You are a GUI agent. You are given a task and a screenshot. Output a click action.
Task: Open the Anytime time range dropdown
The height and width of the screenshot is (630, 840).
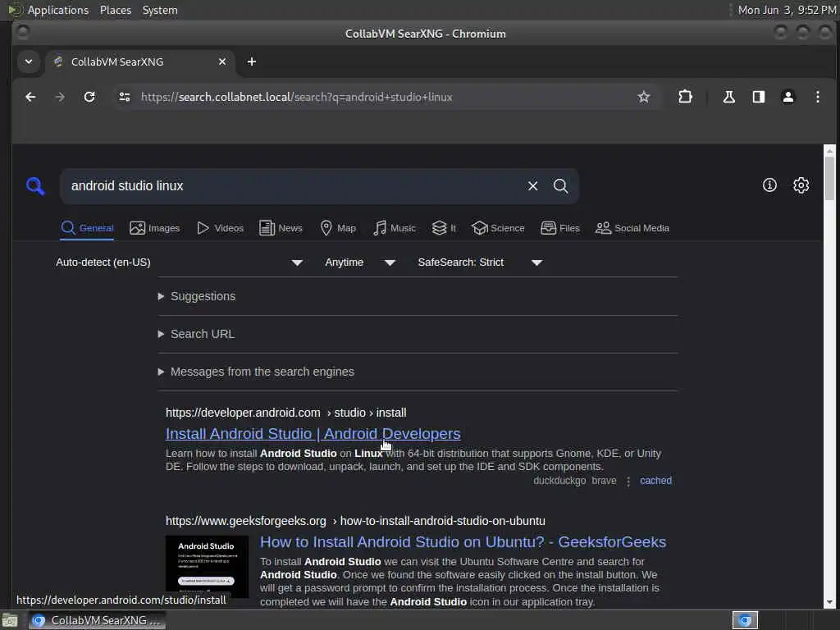point(360,262)
